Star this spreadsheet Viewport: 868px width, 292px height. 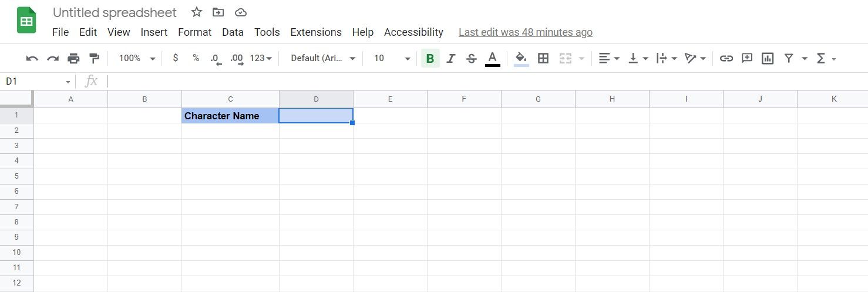(x=197, y=12)
